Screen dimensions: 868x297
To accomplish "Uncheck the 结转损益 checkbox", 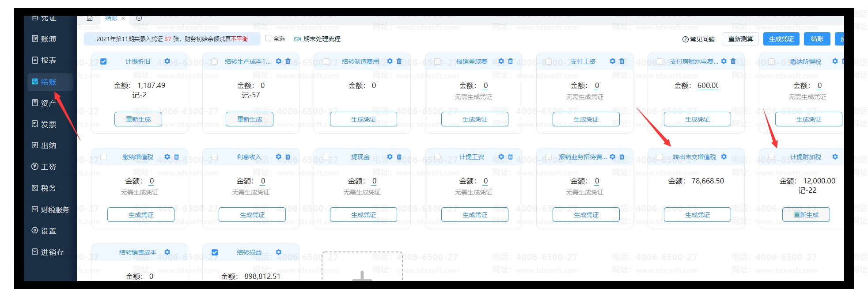I will tap(215, 252).
